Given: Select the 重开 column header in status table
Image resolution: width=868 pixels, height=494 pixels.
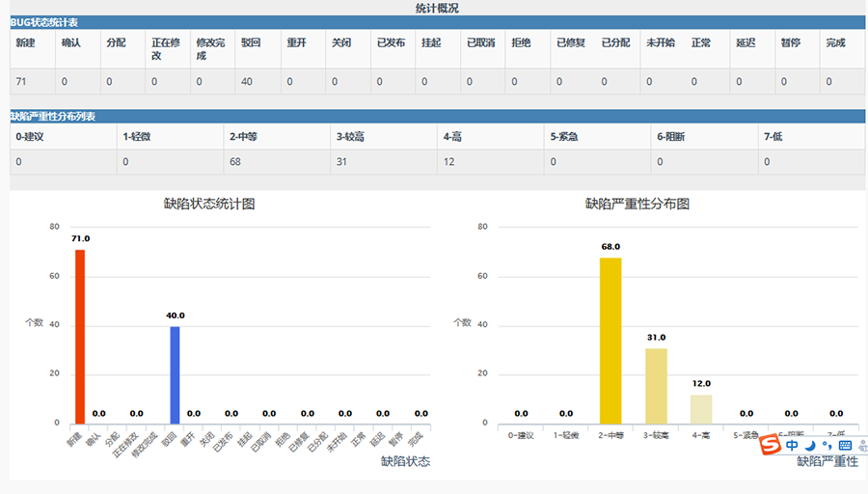Looking at the screenshot, I should point(297,42).
